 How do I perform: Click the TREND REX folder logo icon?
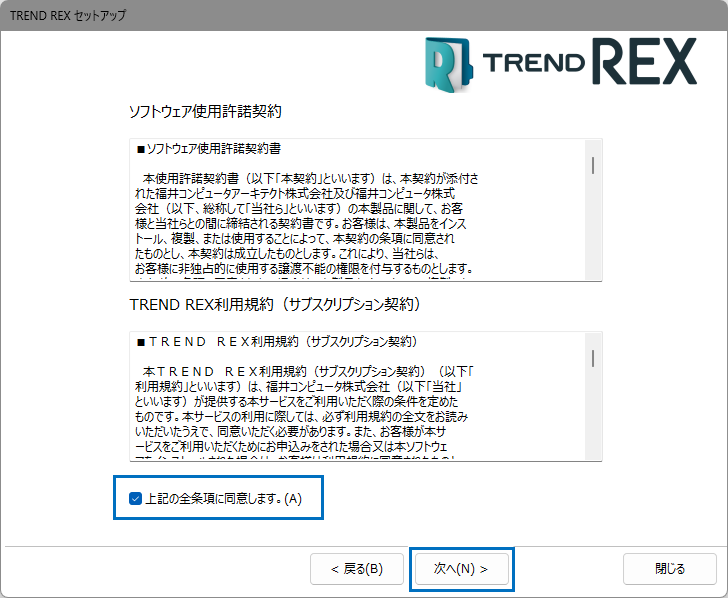click(x=448, y=64)
